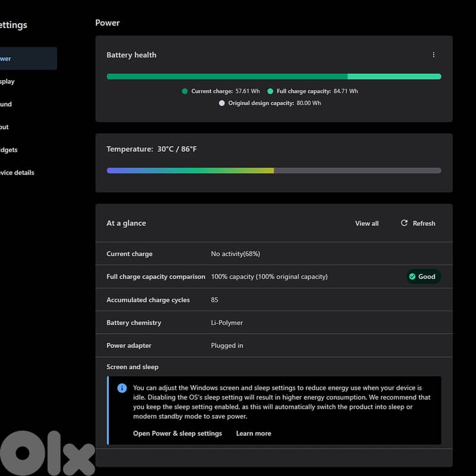The image size is (476, 476).
Task: Open Power & sleep settings link
Action: (177, 433)
